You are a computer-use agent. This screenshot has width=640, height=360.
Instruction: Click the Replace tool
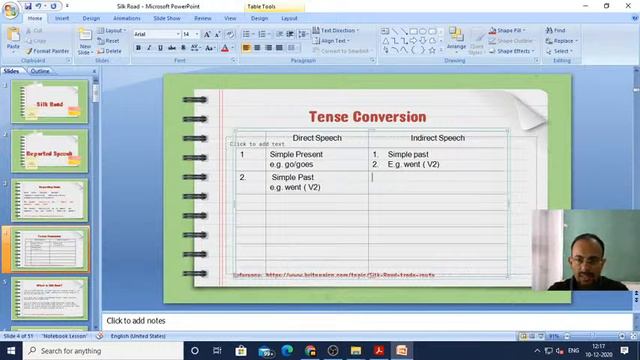[562, 41]
